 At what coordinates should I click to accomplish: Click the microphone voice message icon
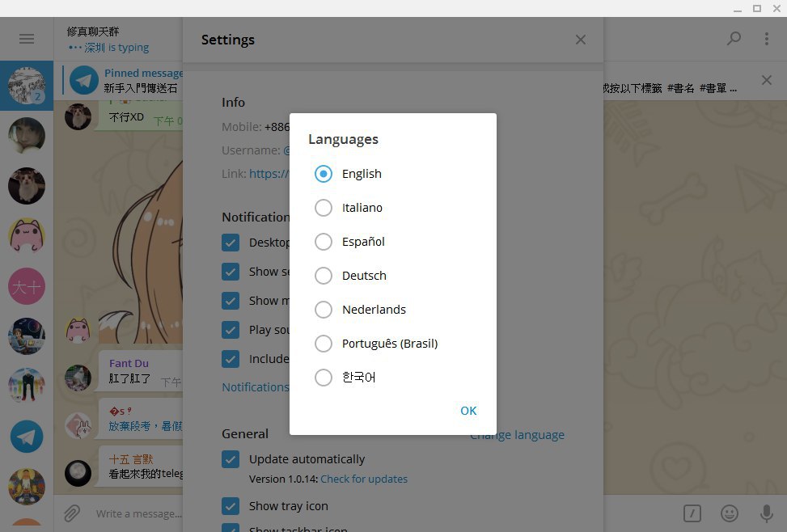tap(766, 513)
